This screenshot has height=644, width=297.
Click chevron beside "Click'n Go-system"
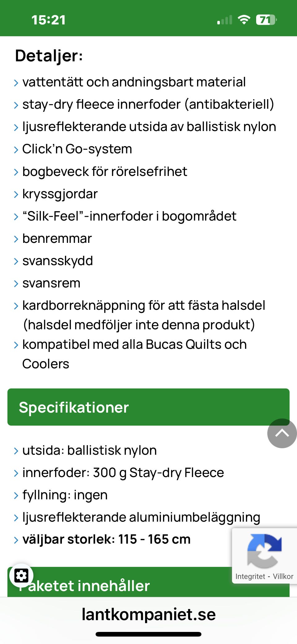(x=16, y=150)
